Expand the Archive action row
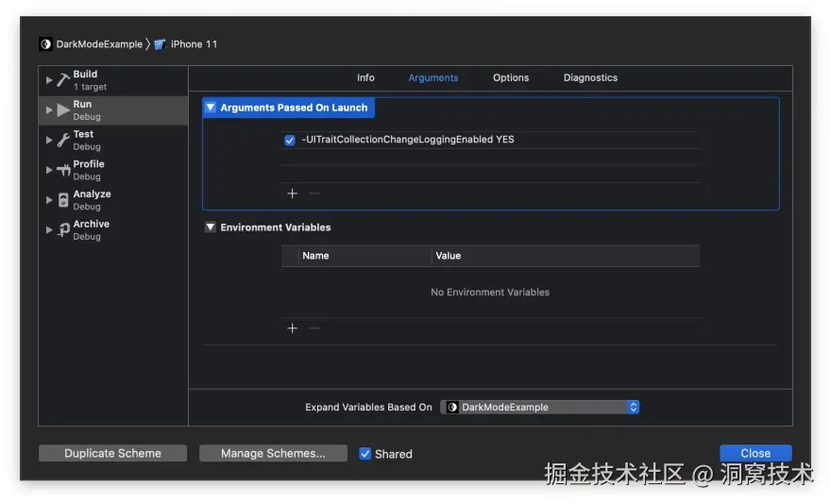This screenshot has width=831, height=504. 49,230
